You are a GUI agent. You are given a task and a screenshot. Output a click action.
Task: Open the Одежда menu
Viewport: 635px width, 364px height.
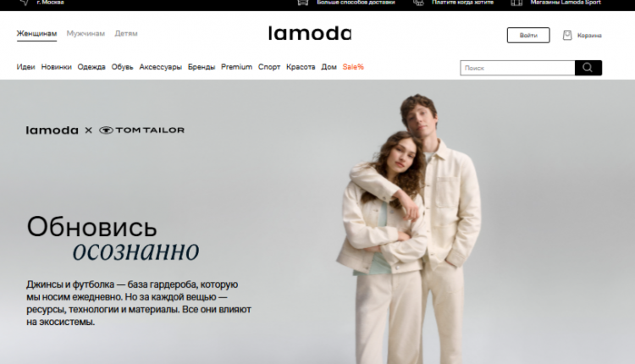[x=91, y=67]
